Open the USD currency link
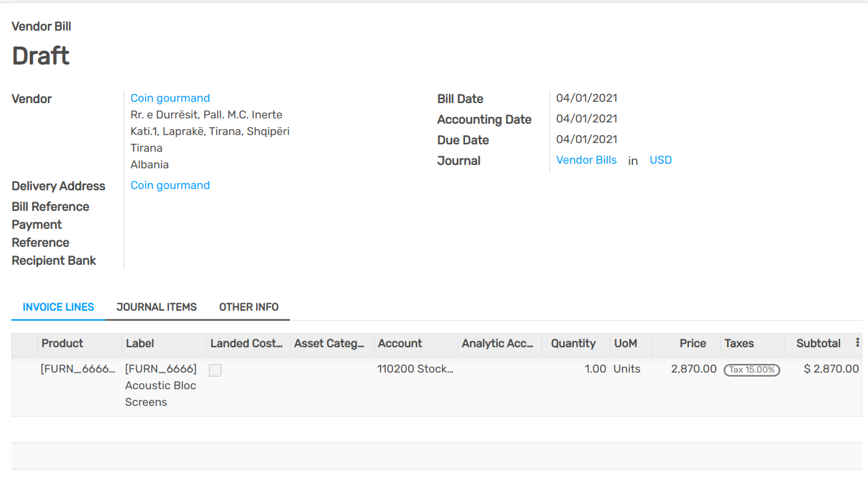The image size is (868, 487). click(x=660, y=160)
